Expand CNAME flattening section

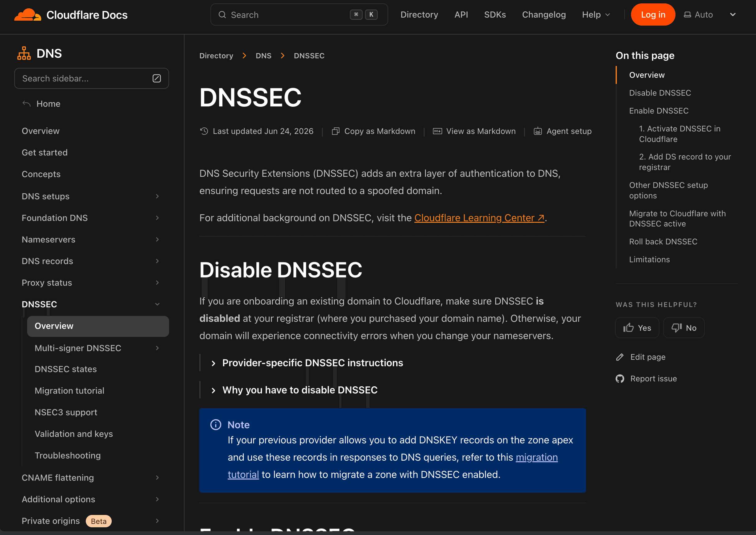[157, 478]
